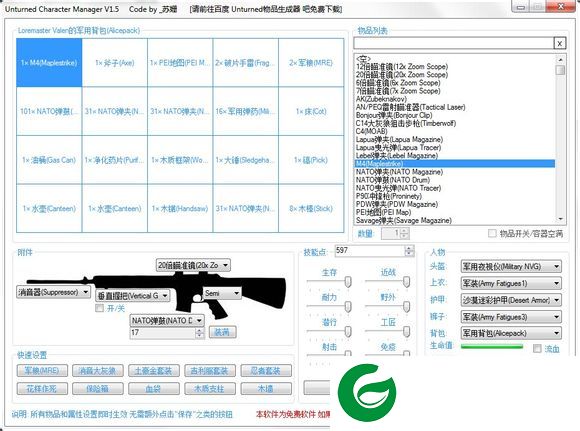This screenshot has width=580, height=431.
Task: Click the 军粮(MRE) quick-set button
Action: [x=42, y=370]
